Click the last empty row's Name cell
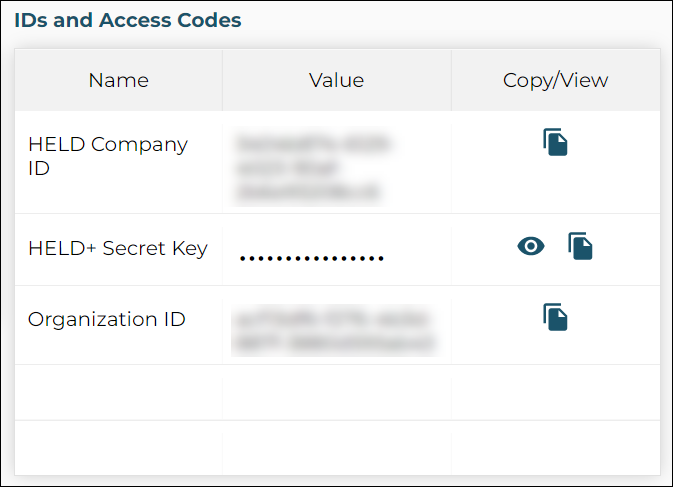673x487 pixels. coord(118,448)
